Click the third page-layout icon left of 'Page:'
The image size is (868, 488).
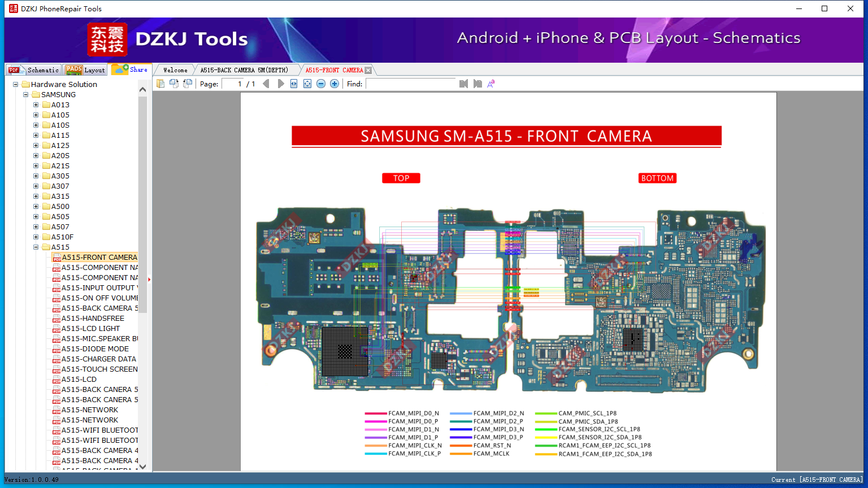click(188, 84)
